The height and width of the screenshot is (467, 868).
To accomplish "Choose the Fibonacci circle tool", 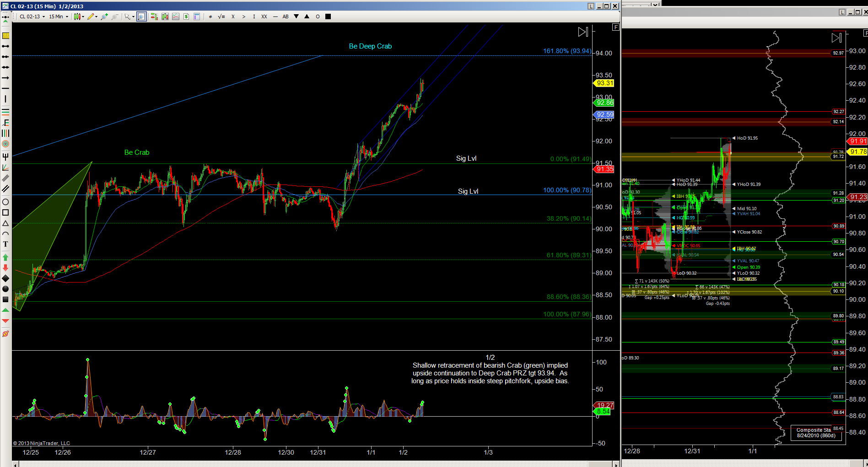I will pos(5,144).
